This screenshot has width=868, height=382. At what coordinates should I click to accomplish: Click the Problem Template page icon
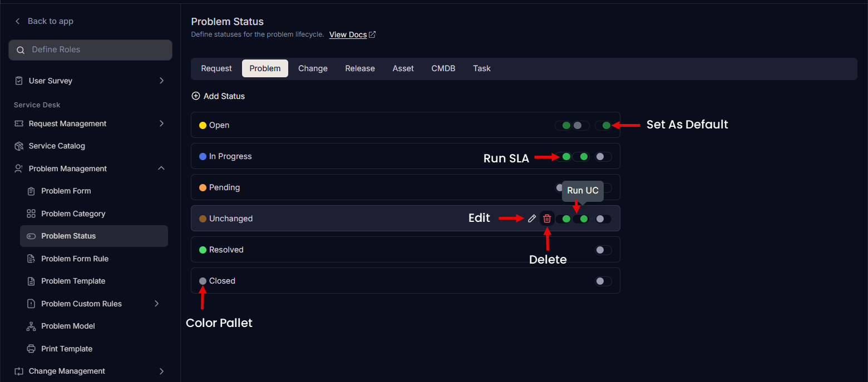(31, 281)
